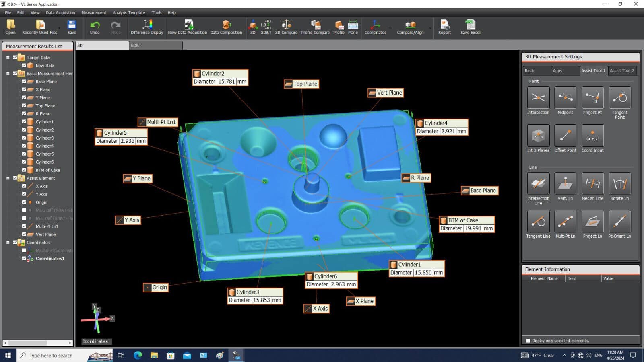
Task: Pick the Tangent Line tool
Action: coord(538,221)
